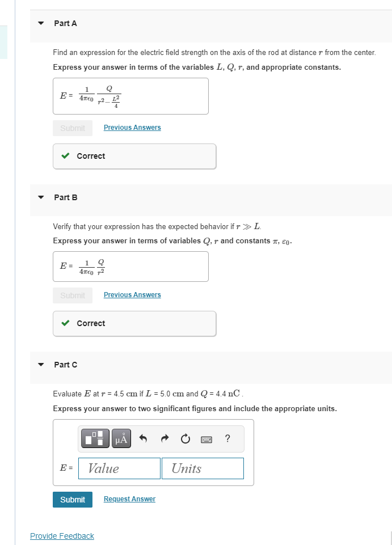Click the disabled Submit button in Part A
Image resolution: width=392 pixels, height=545 pixels.
[72, 128]
